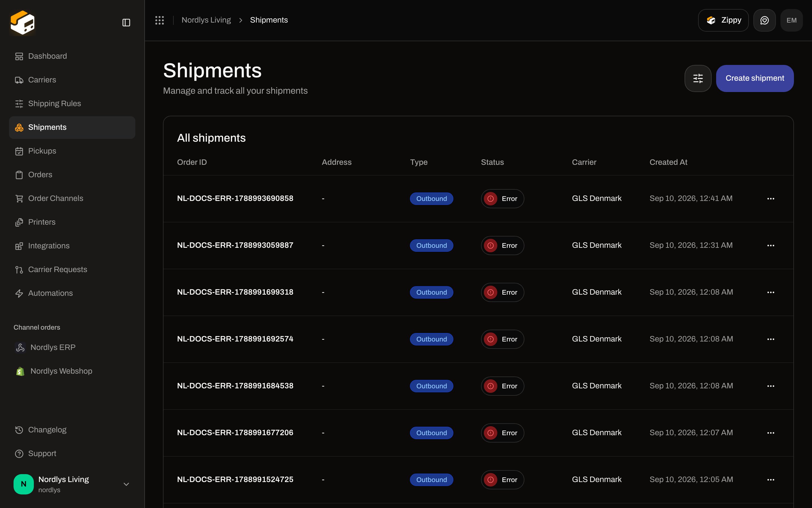Open shipment NL-DOCS-ERR-1788993059887

(x=235, y=245)
